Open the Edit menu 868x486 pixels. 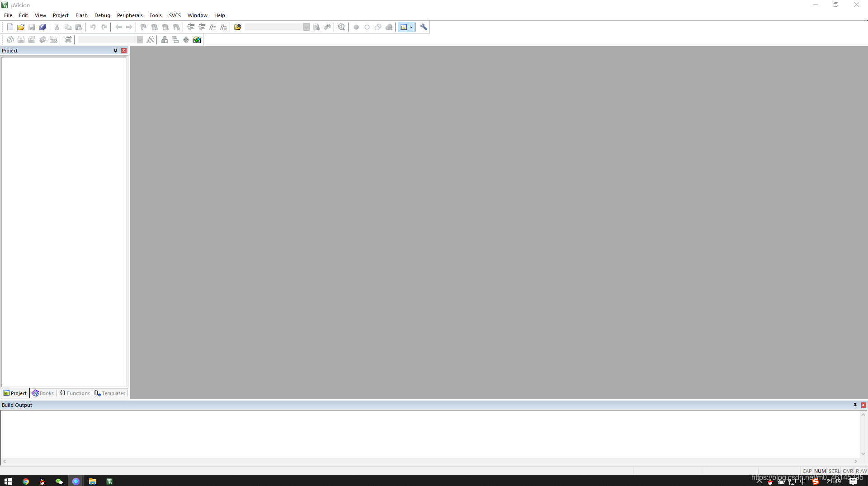tap(24, 15)
